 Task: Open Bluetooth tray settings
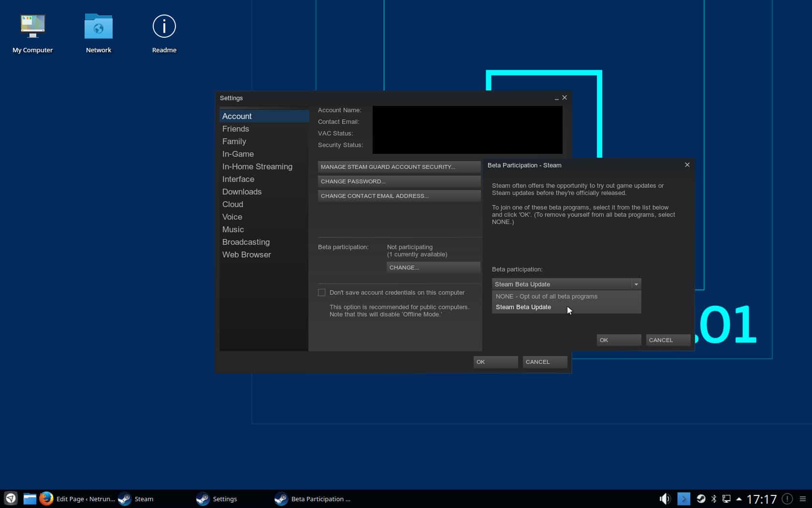click(x=714, y=498)
